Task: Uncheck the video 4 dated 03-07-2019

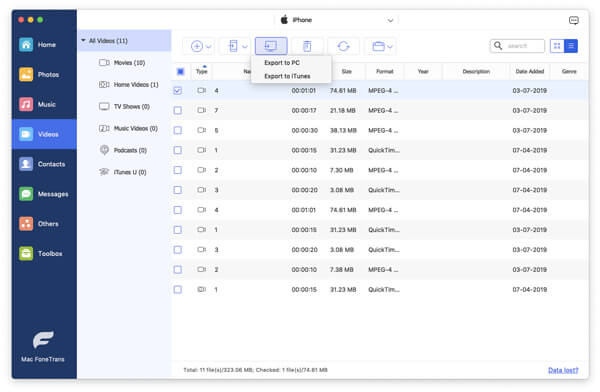Action: click(x=178, y=91)
